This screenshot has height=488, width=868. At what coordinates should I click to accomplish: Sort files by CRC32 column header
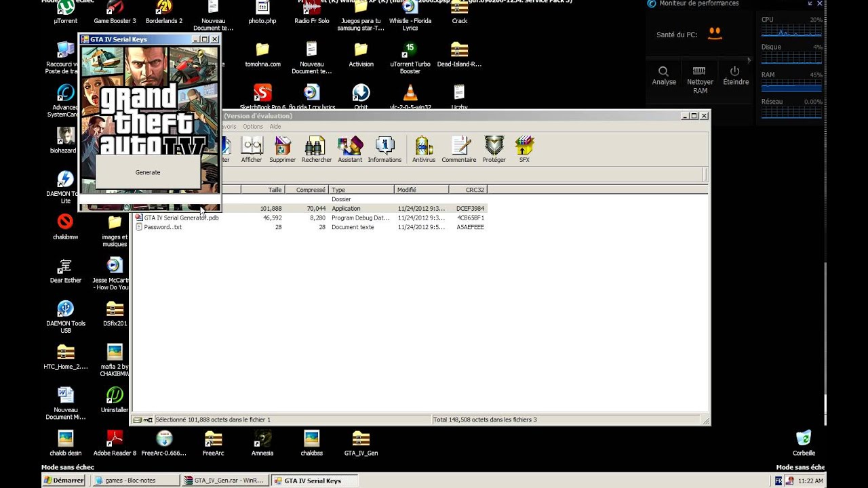pyautogui.click(x=468, y=190)
